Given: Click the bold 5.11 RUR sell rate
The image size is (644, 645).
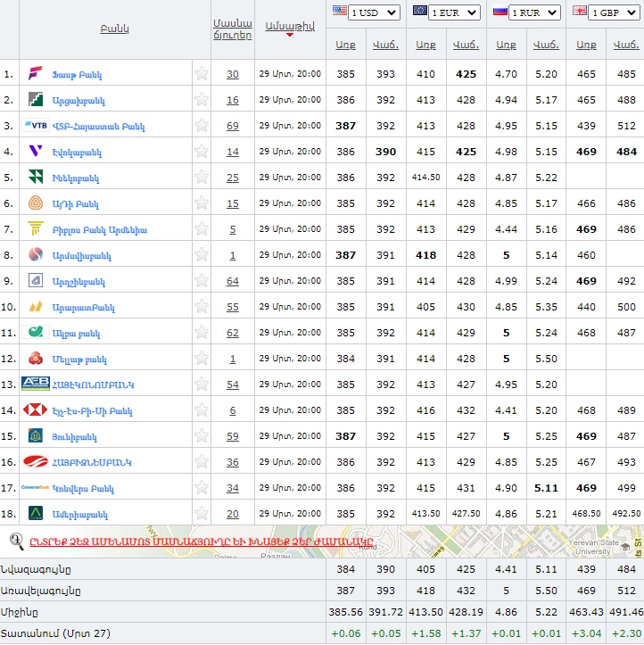Looking at the screenshot, I should coord(546,488).
